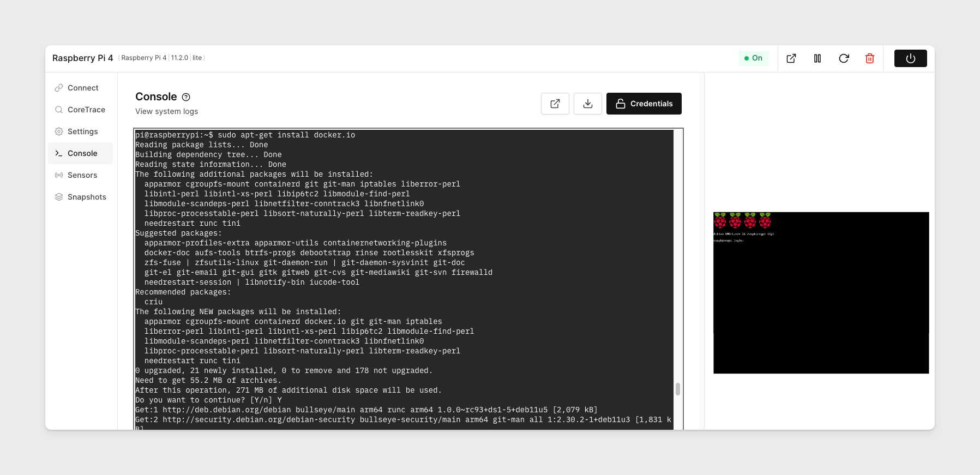
Task: Click the CoreTrace magnifier icon
Action: (x=59, y=110)
